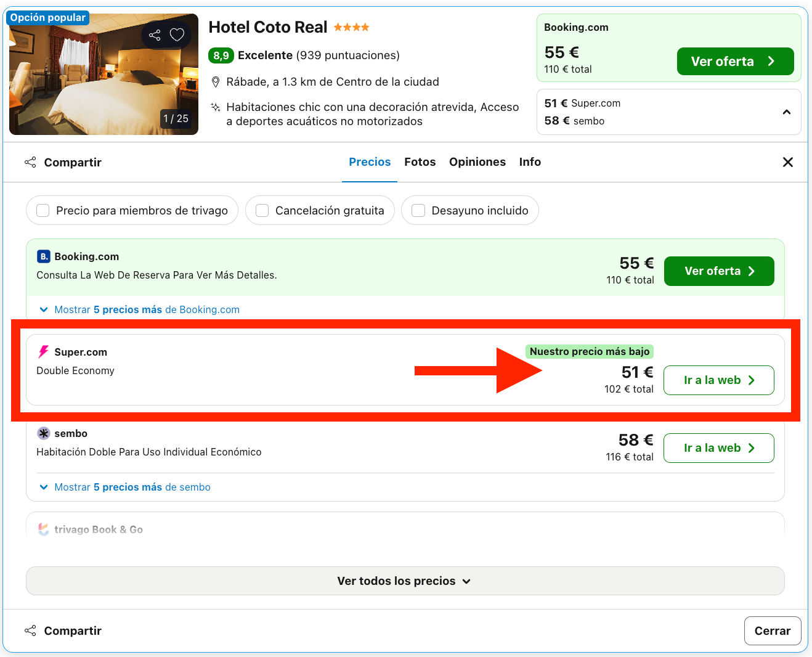Expand Mostrar 5 precios más de sembo
Viewport: 812px width, 657px height.
[125, 487]
